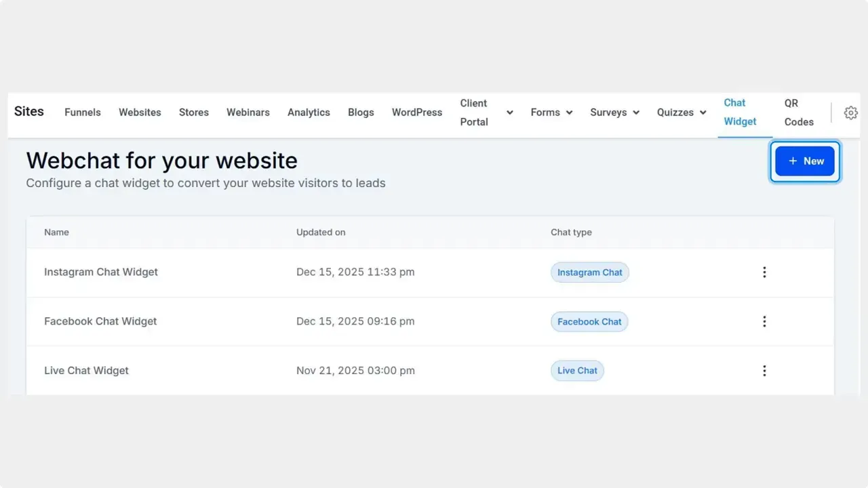Screen dimensions: 868x488
Task: Select the Live Chat type badge
Action: (x=577, y=370)
